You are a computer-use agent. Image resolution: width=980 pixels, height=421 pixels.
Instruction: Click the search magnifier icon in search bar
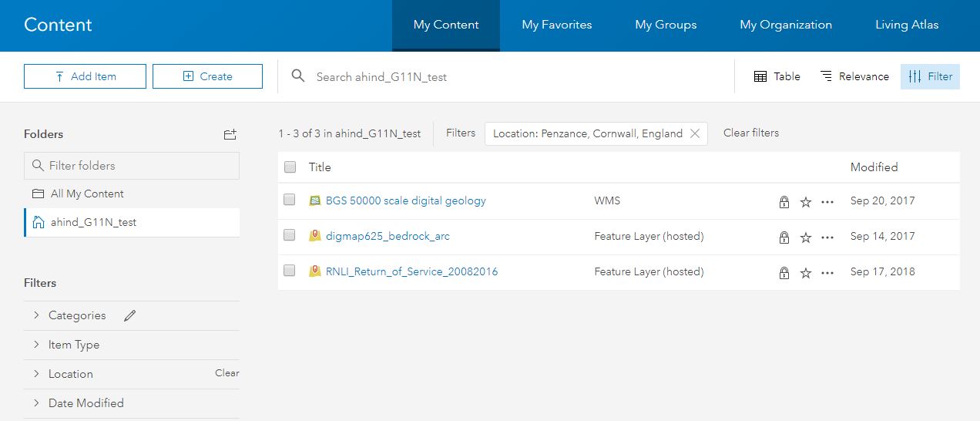[298, 76]
